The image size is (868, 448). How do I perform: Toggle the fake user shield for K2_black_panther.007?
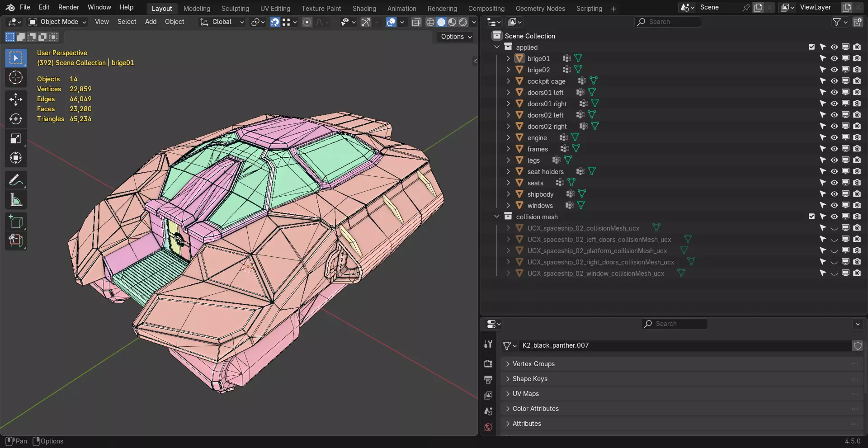click(858, 346)
